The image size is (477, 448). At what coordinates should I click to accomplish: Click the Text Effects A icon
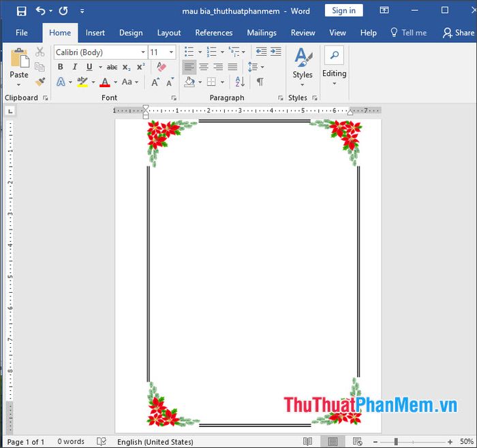[61, 82]
